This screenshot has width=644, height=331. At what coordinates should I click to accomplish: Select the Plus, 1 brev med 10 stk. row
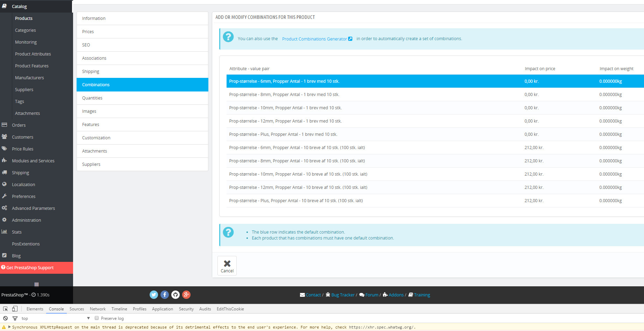coord(435,134)
